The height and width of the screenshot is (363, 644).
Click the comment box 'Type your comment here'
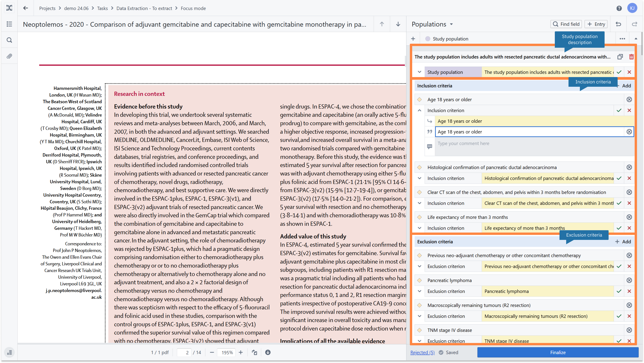534,146
